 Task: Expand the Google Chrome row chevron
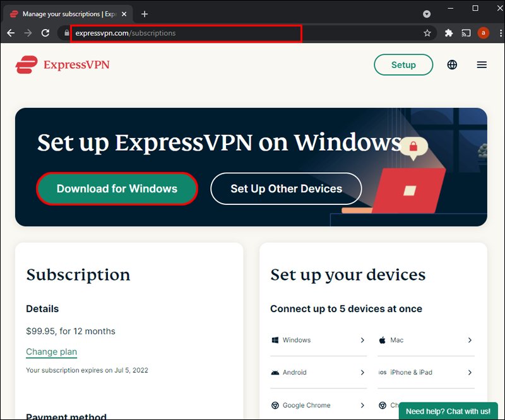pos(362,405)
